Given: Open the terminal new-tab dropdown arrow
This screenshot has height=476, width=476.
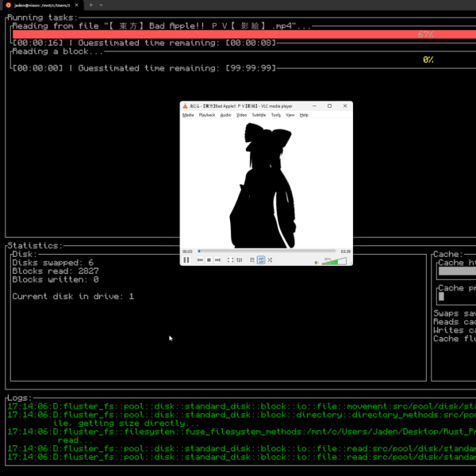Looking at the screenshot, I should click(101, 5).
